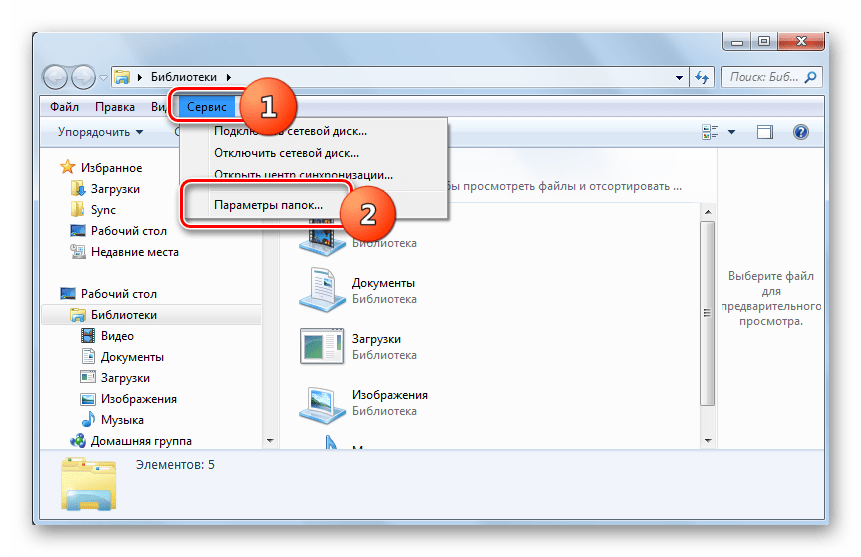Select Библиотеки in navigation tree
The height and width of the screenshot is (557, 861).
click(x=124, y=315)
